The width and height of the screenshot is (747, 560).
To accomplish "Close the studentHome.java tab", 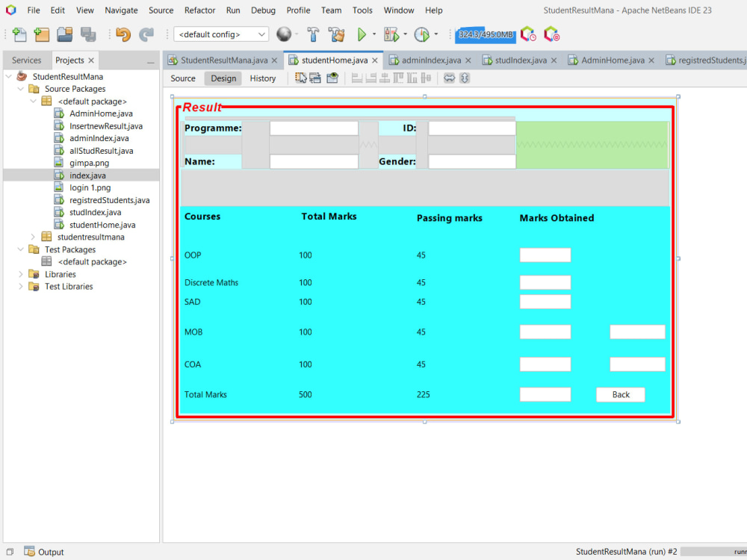I will pos(375,60).
